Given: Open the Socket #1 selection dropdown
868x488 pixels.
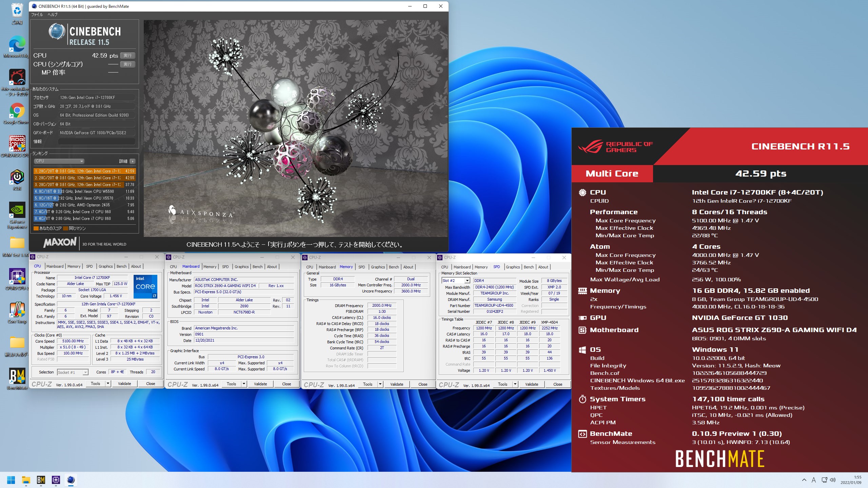Looking at the screenshot, I should pyautogui.click(x=73, y=372).
